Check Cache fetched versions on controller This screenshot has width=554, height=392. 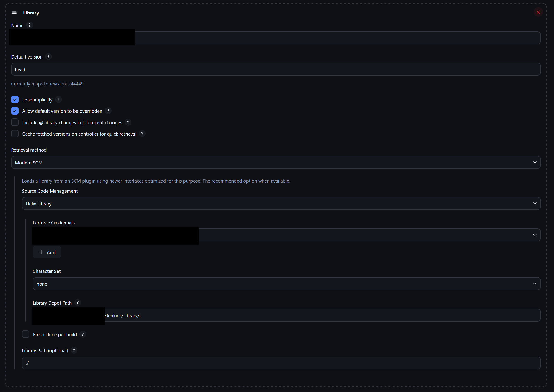(15, 134)
